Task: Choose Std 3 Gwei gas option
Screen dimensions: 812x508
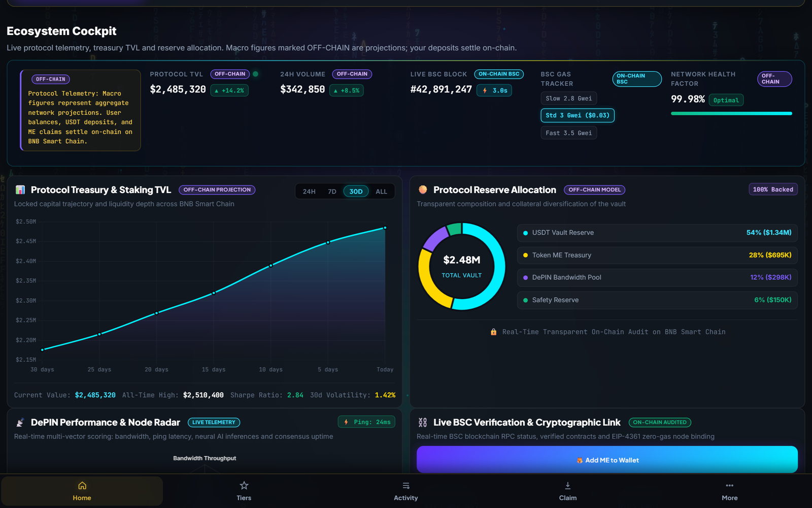Action: [578, 115]
